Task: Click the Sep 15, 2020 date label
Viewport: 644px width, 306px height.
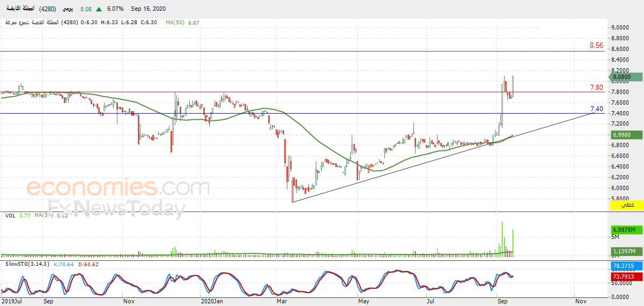Action: pos(146,9)
